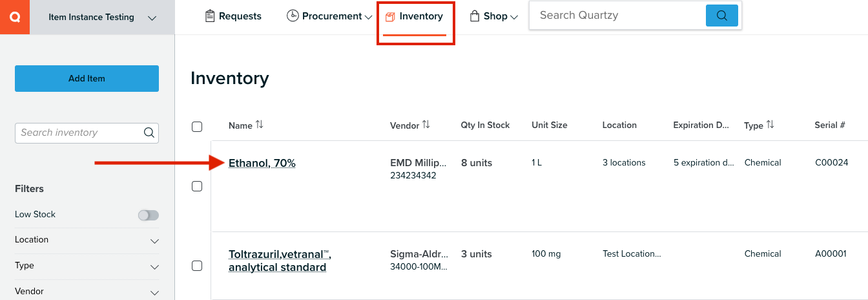Open the Item Instance Testing lab dropdown
The image size is (868, 300).
point(102,17)
